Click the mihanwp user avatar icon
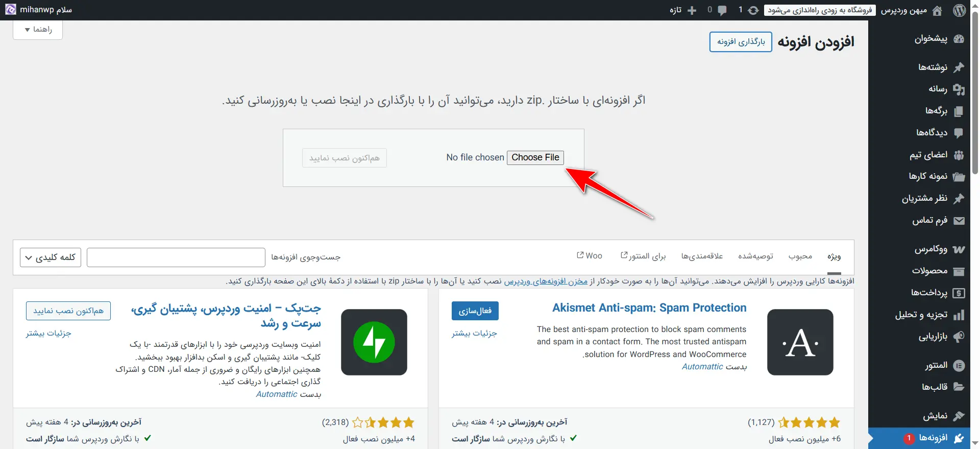The height and width of the screenshot is (449, 980). point(11,10)
